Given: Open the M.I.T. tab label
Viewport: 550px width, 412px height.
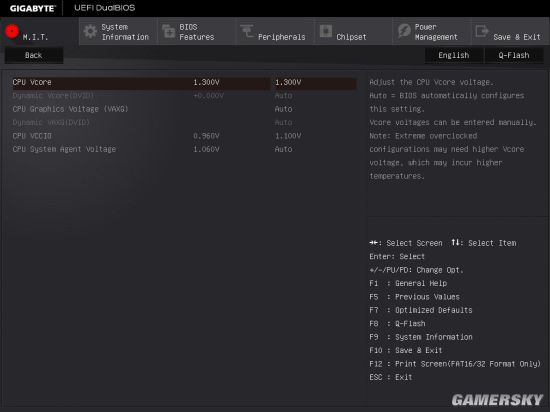Looking at the screenshot, I should (x=35, y=37).
